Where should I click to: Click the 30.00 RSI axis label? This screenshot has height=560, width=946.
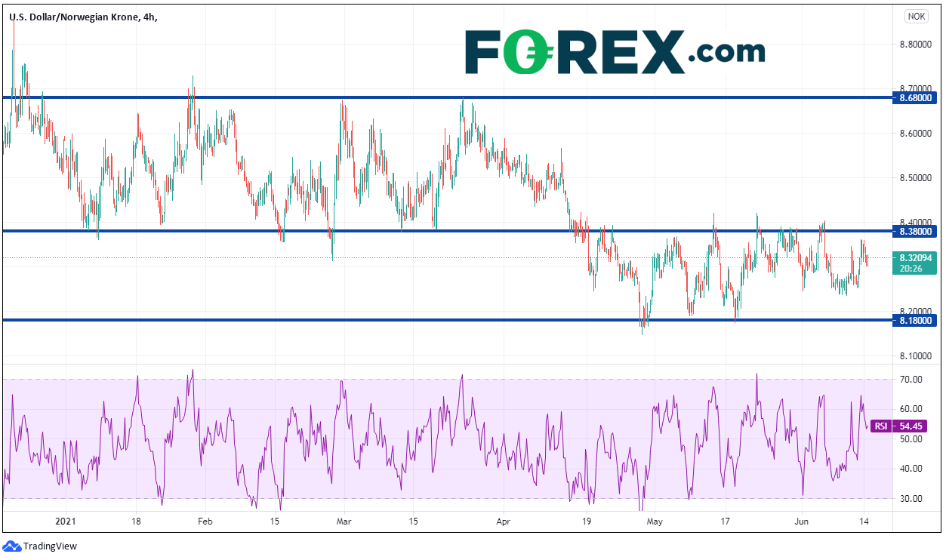click(x=911, y=498)
